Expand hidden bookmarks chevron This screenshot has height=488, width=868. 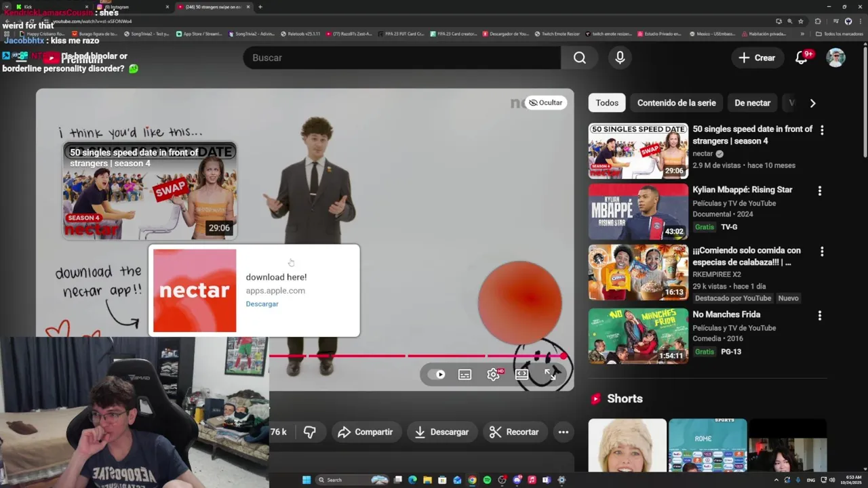[x=802, y=33]
